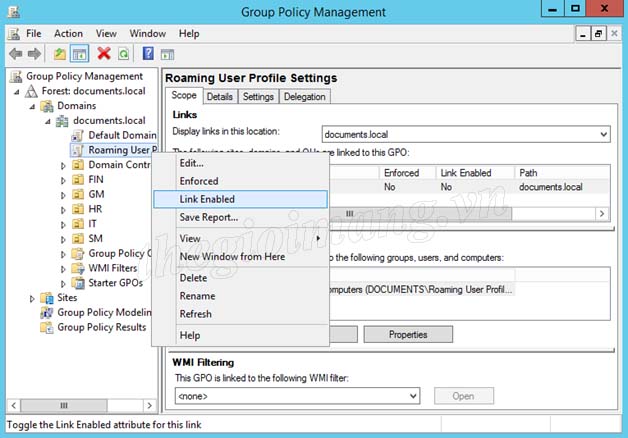Choose Edit... from the context menu
Viewport: 628px width, 438px height.
240,163
